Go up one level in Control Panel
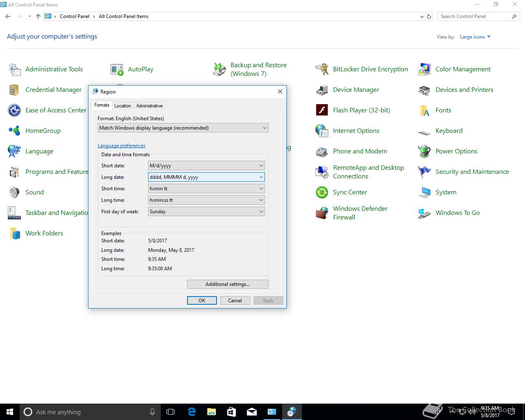525x420 pixels. 38,16
